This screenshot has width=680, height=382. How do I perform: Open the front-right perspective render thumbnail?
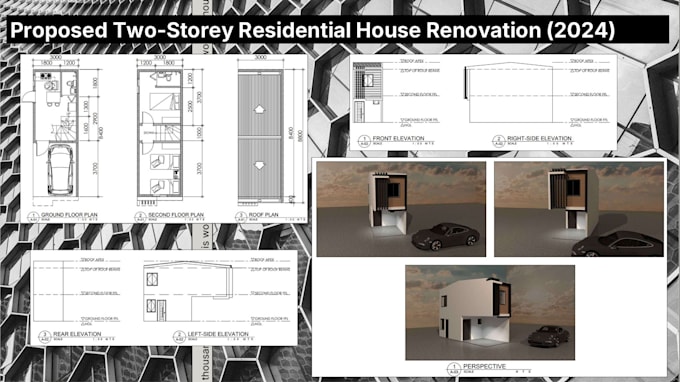(x=579, y=209)
